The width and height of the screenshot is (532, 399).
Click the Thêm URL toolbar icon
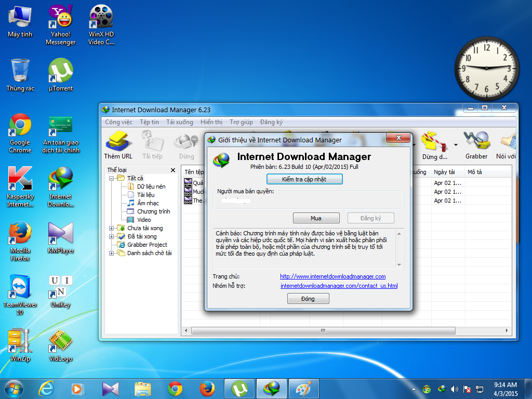[118, 145]
